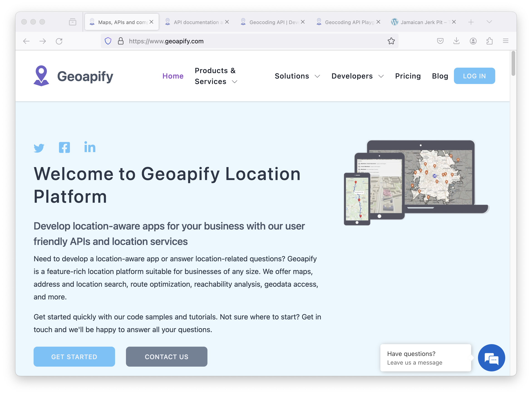Viewport: 532px width, 395px height.
Task: Close the 'Geocoding API Playg' tab
Action: 378,22
